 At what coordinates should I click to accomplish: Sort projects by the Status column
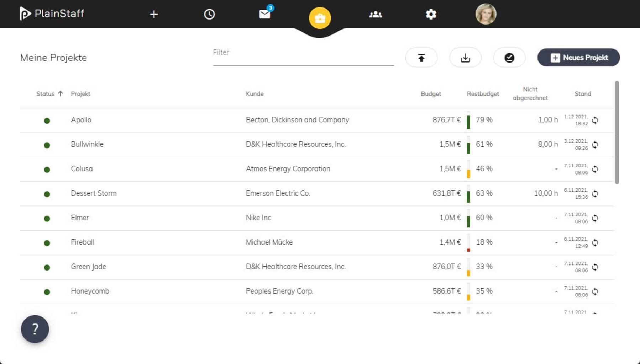(x=46, y=94)
